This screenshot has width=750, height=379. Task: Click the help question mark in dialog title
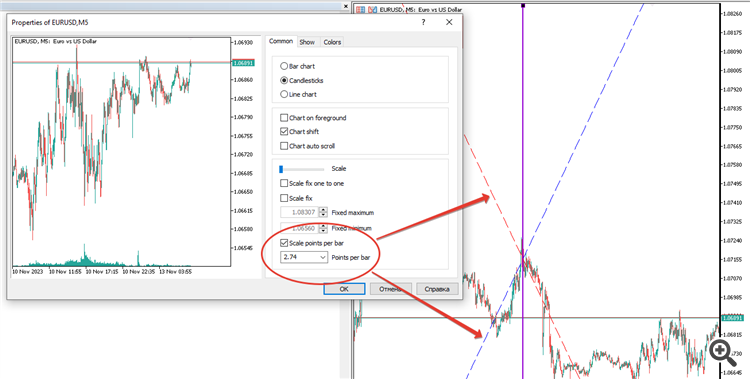pos(423,22)
